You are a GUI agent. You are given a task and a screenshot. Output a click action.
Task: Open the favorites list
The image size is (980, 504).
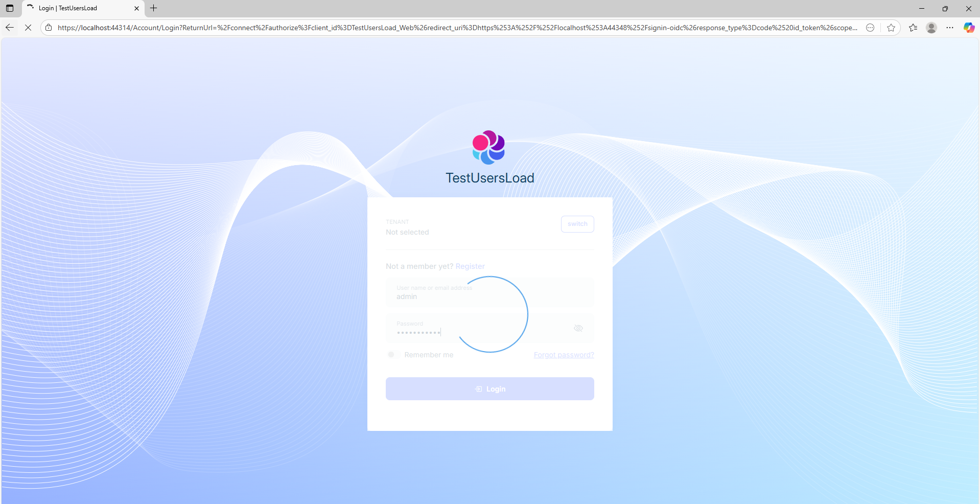[x=913, y=28]
